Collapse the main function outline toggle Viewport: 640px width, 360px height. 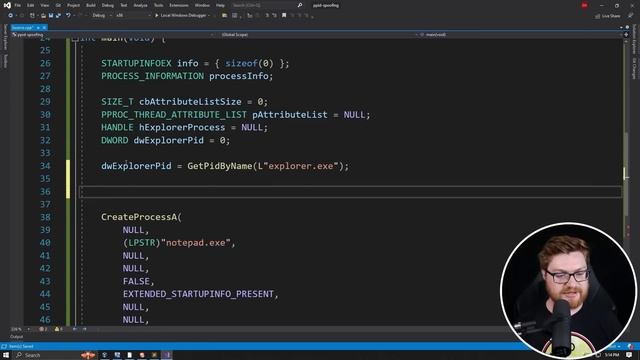(x=75, y=39)
